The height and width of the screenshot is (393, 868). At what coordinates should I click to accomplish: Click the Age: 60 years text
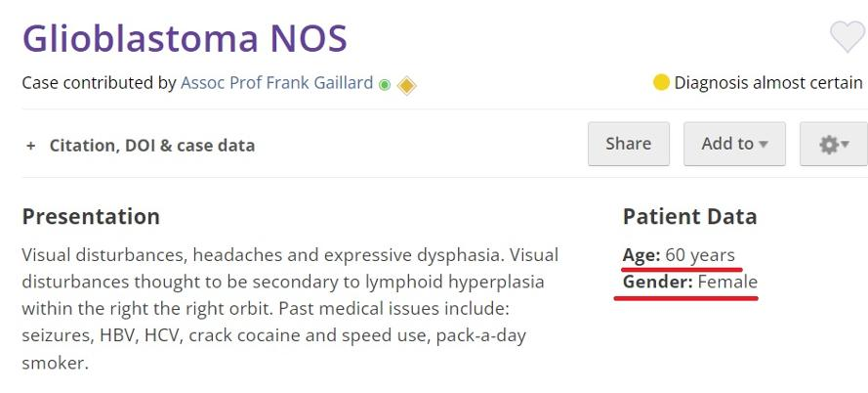point(679,255)
